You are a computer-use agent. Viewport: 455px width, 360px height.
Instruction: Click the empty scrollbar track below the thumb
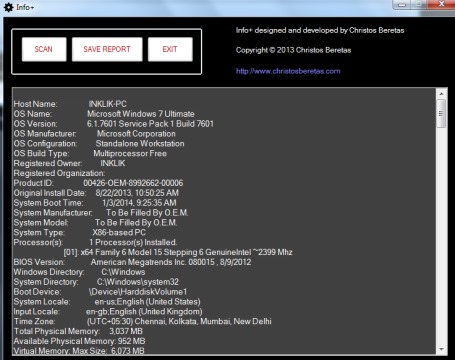coord(441,236)
